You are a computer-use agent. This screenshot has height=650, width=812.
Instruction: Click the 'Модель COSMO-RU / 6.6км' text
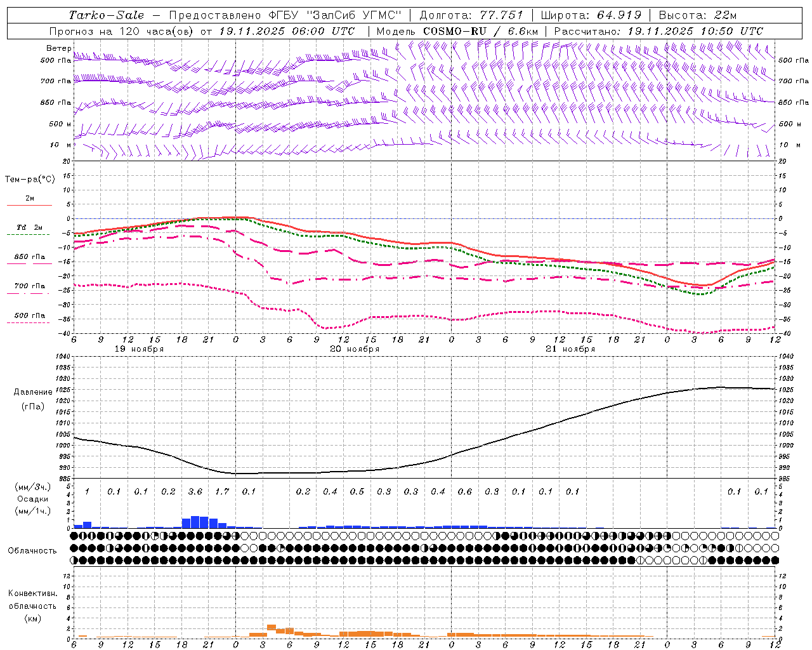pyautogui.click(x=457, y=31)
